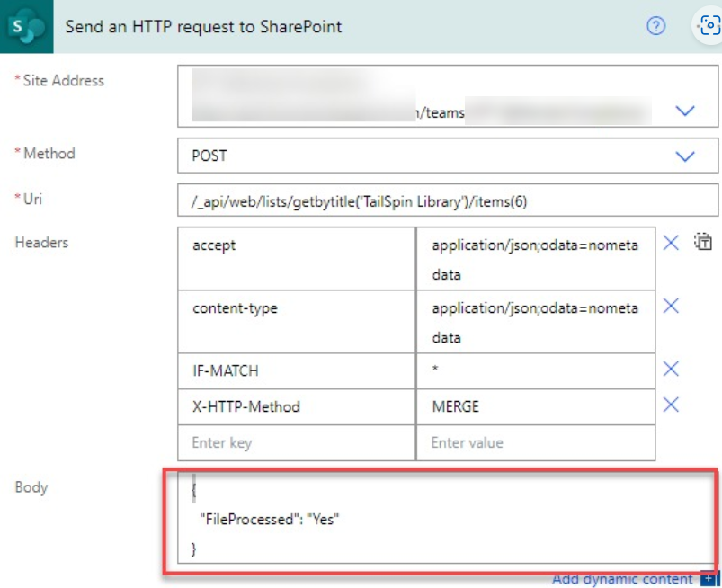Open help for this SharePoint action
This screenshot has height=588, width=722.
pos(656,27)
